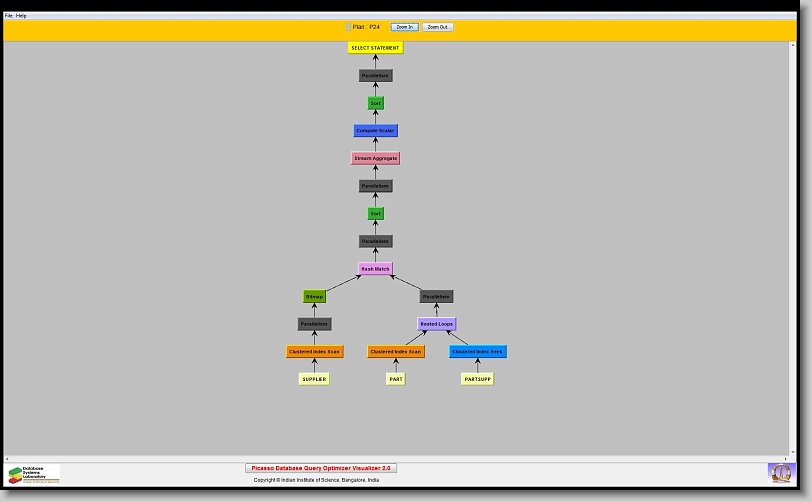Click Clustered Index Scan above PART
This screenshot has width=812, height=502.
click(395, 352)
